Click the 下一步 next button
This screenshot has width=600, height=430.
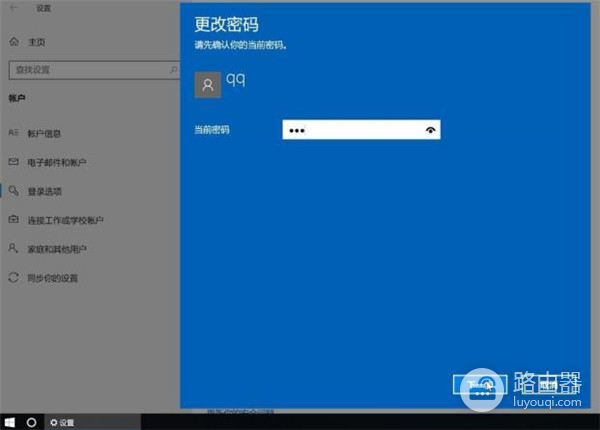pyautogui.click(x=480, y=384)
